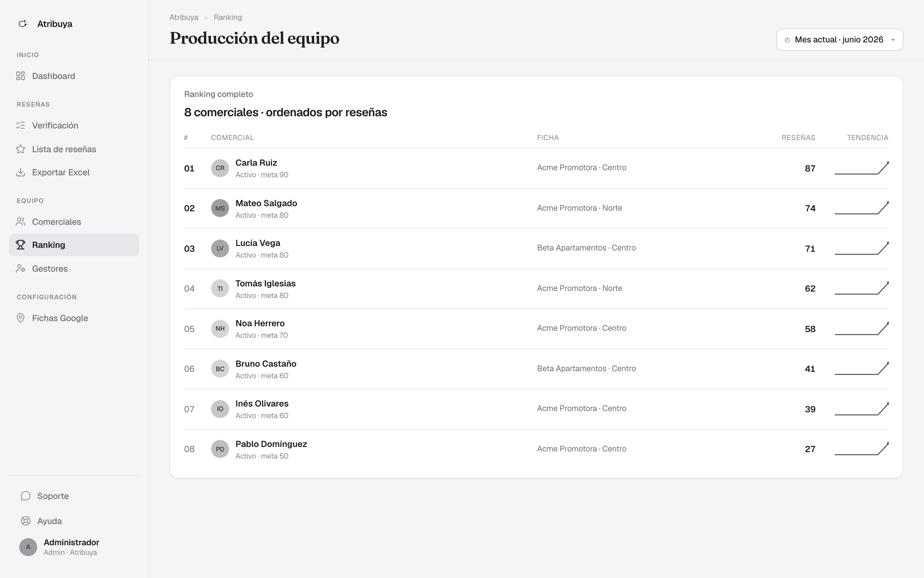The height and width of the screenshot is (578, 924).
Task: Click the TENDENCIA column header
Action: (x=868, y=138)
